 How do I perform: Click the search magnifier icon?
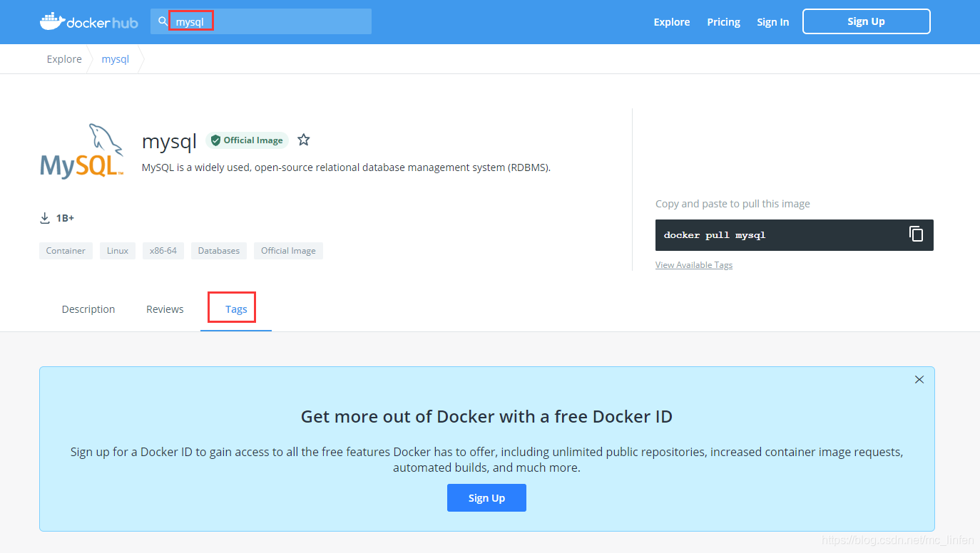click(162, 21)
